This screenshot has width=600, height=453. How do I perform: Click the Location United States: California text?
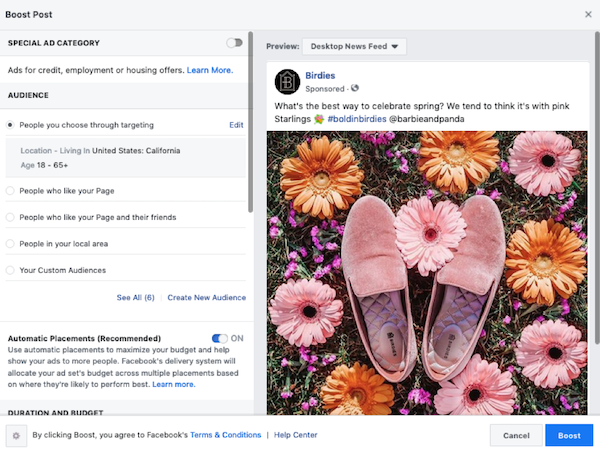pyautogui.click(x=100, y=150)
